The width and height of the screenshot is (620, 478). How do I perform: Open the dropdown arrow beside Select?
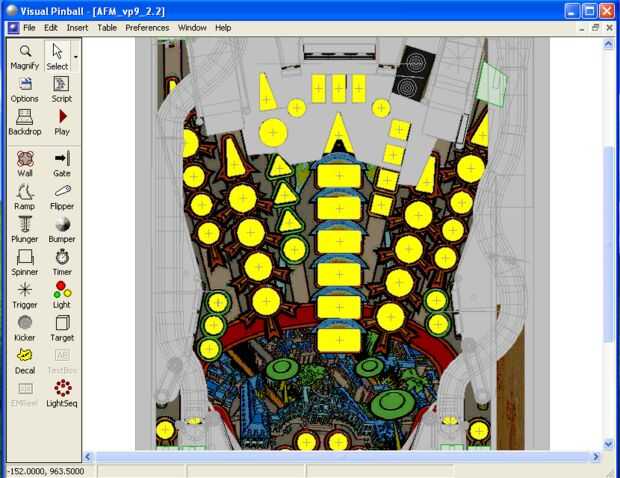[x=75, y=57]
